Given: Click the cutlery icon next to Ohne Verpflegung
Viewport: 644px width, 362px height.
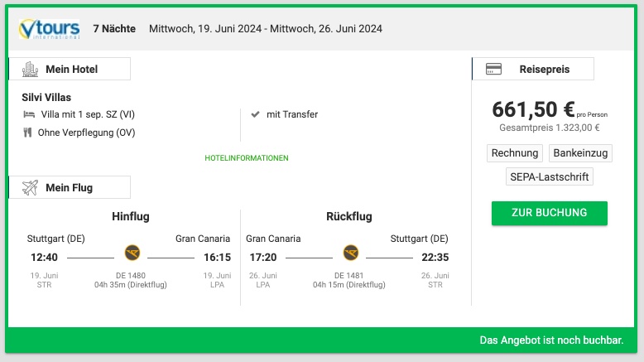Looking at the screenshot, I should [x=27, y=133].
